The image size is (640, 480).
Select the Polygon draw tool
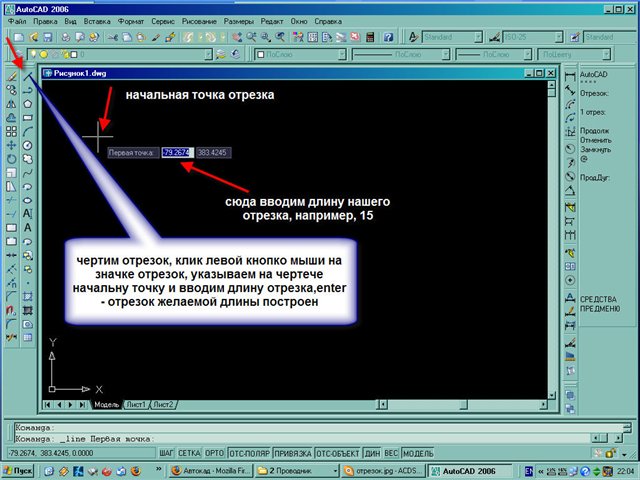coord(29,103)
